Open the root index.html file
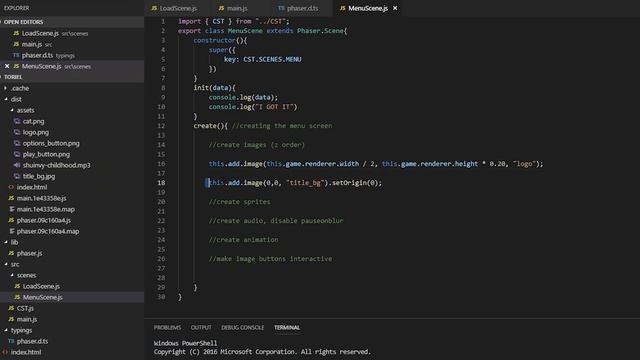This screenshot has width=640, height=360. [26, 352]
